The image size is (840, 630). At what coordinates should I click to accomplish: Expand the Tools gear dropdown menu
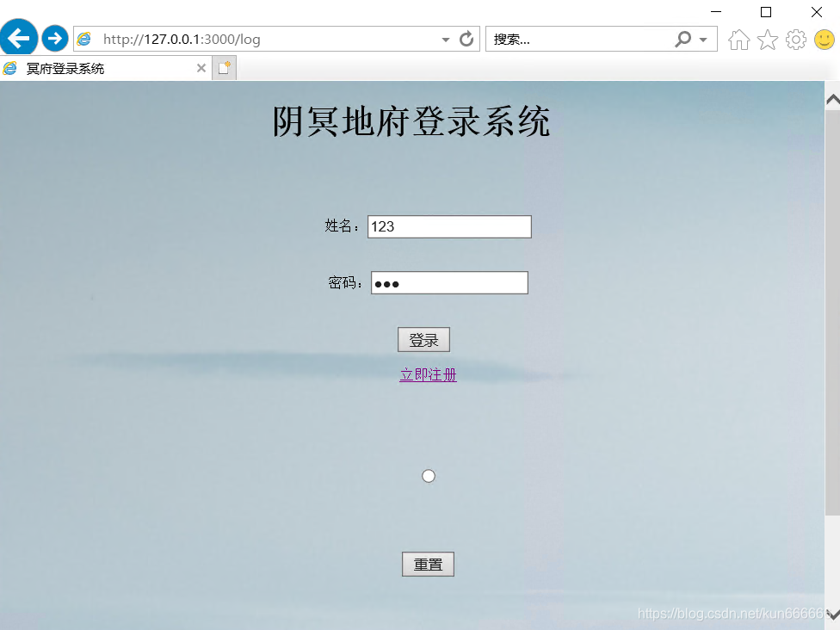(795, 39)
